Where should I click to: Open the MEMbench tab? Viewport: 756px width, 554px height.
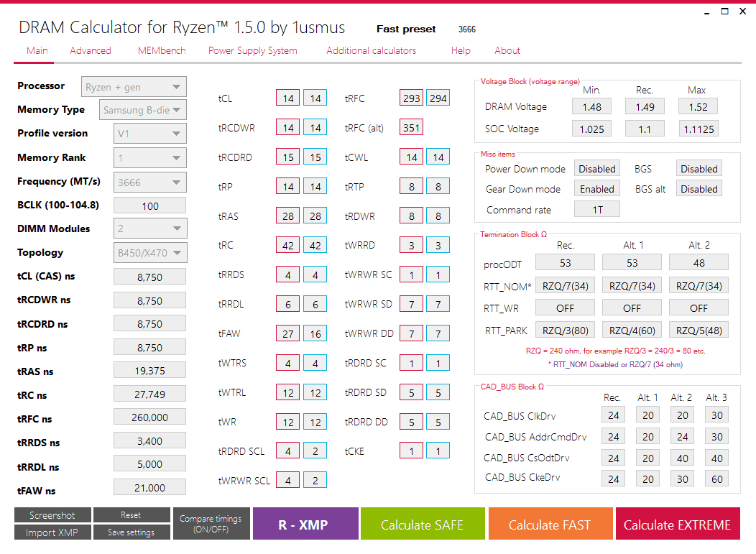[161, 50]
